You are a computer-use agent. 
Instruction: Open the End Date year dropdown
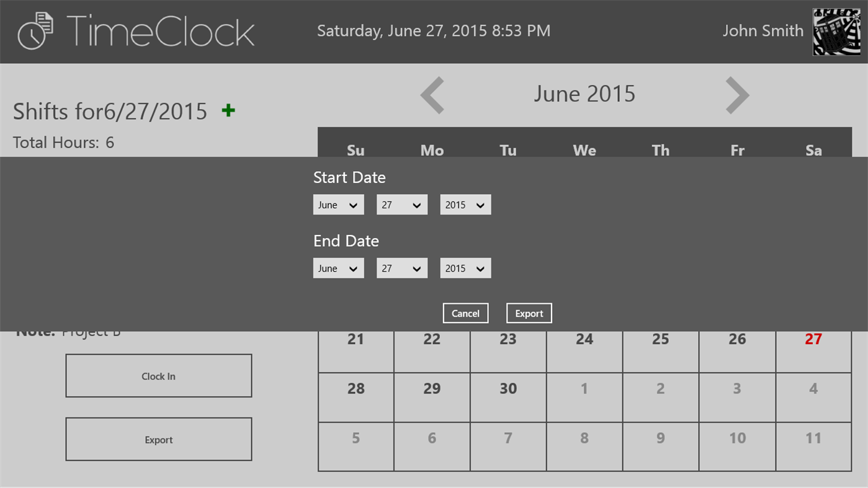click(465, 267)
